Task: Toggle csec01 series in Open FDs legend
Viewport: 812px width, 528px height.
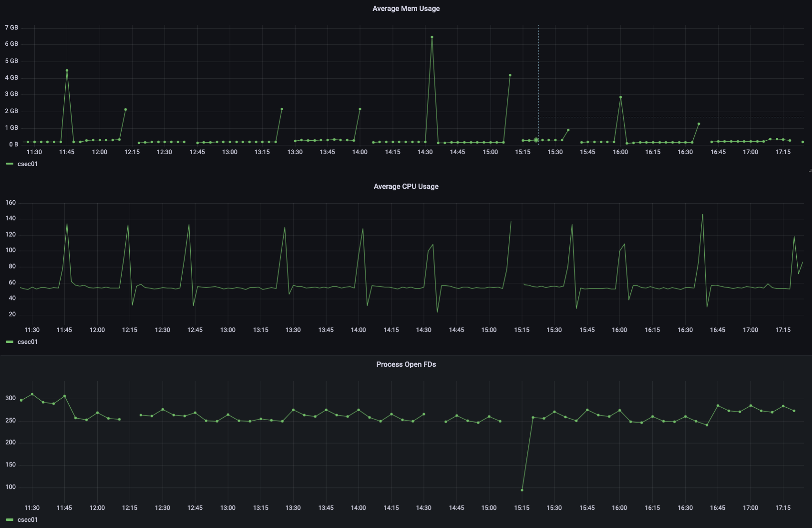Action: [x=28, y=520]
